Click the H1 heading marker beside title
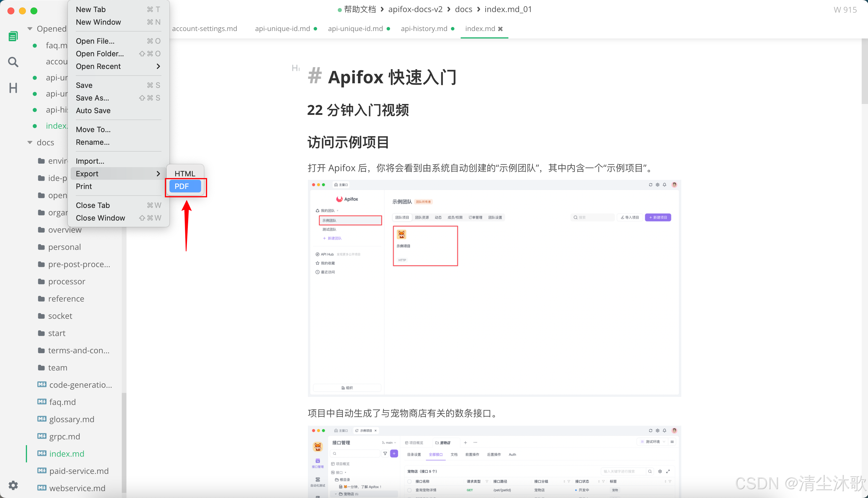 pos(296,68)
